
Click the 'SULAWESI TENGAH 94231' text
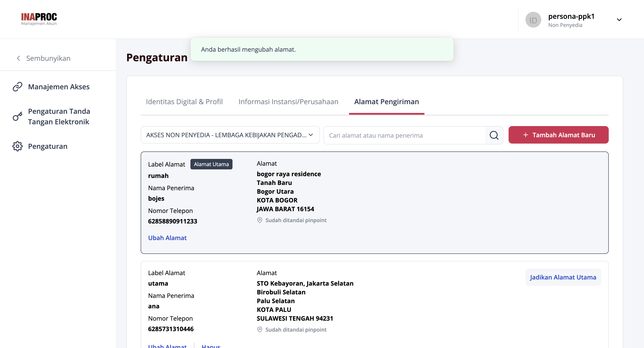tap(295, 318)
